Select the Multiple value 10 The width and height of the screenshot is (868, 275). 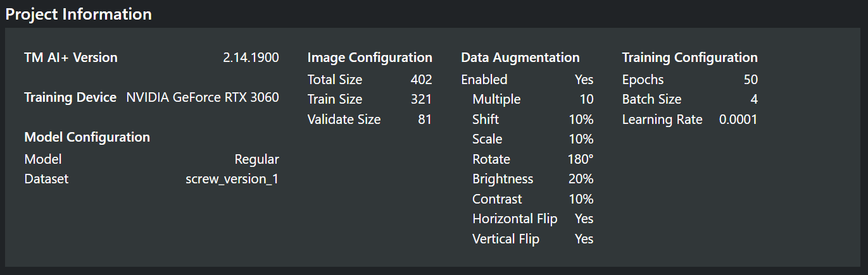(586, 99)
